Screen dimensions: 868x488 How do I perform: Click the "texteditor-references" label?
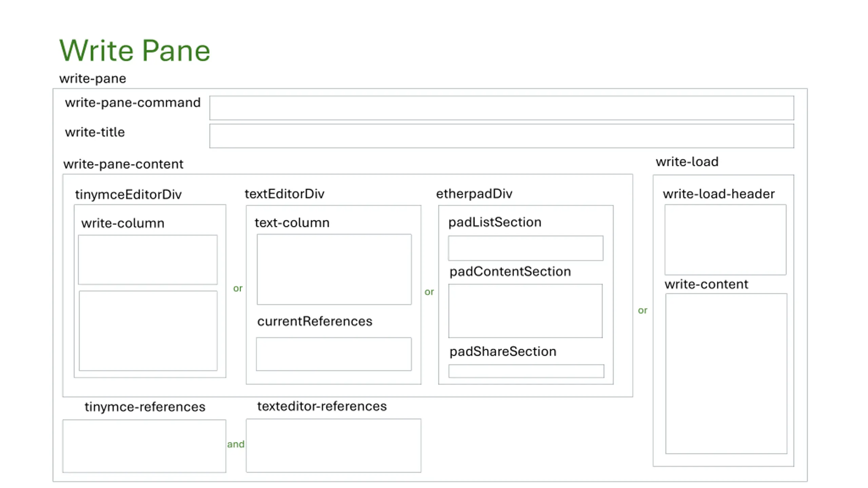point(322,406)
